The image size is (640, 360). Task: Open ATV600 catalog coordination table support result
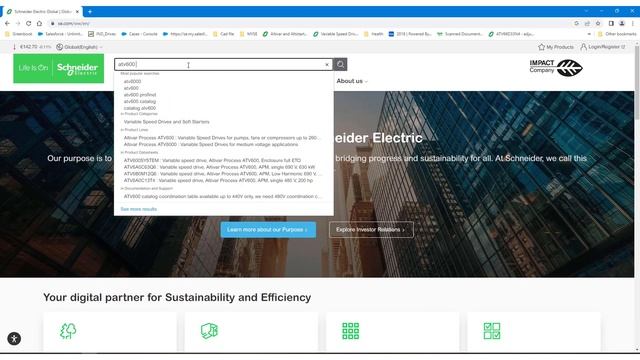pos(222,196)
